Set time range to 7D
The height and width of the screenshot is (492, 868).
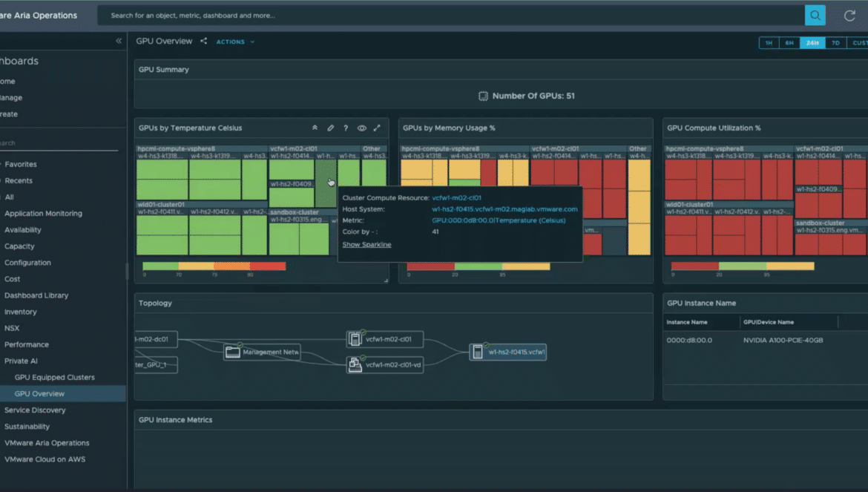point(835,42)
